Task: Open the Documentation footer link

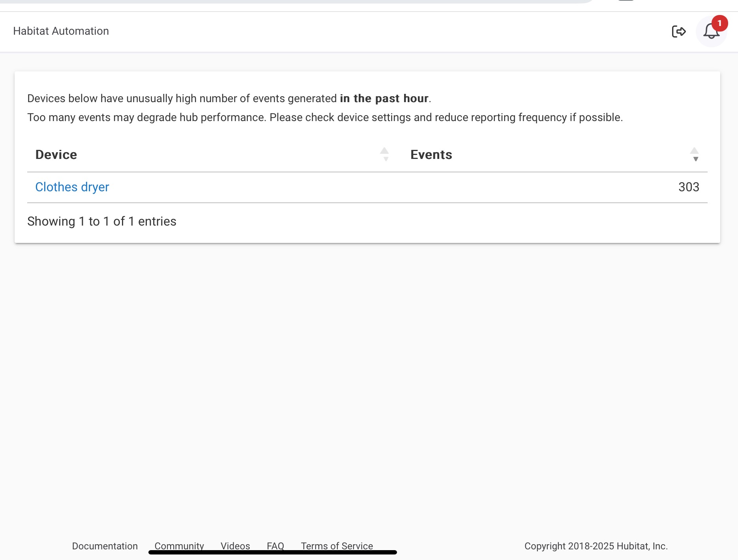Action: [105, 546]
